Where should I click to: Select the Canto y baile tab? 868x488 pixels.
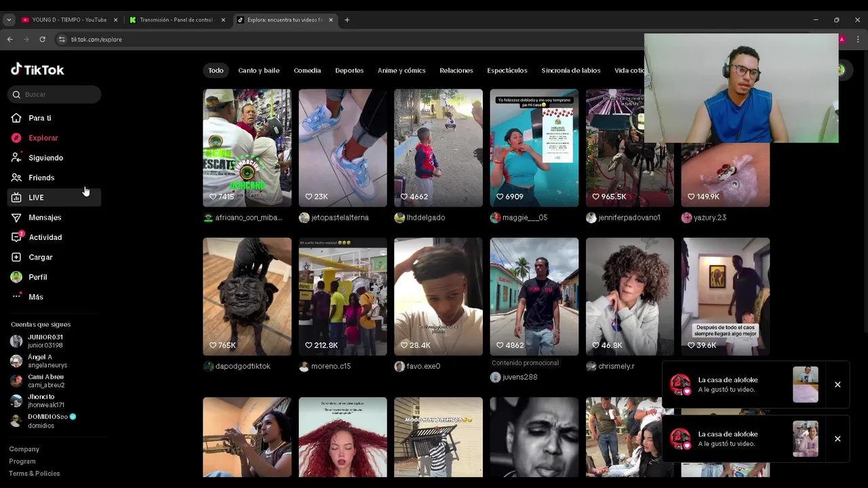[x=259, y=70]
